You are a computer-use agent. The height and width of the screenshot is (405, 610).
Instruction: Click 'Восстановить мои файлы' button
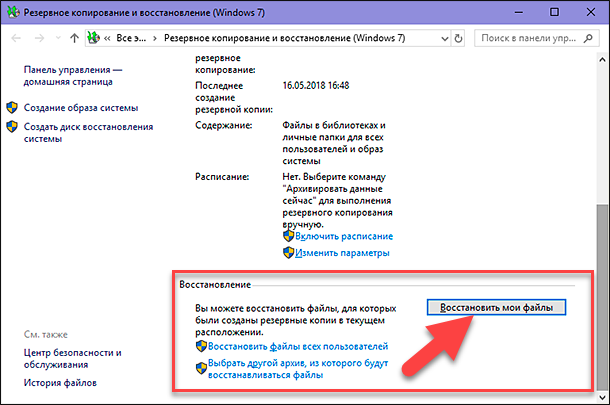click(x=496, y=307)
